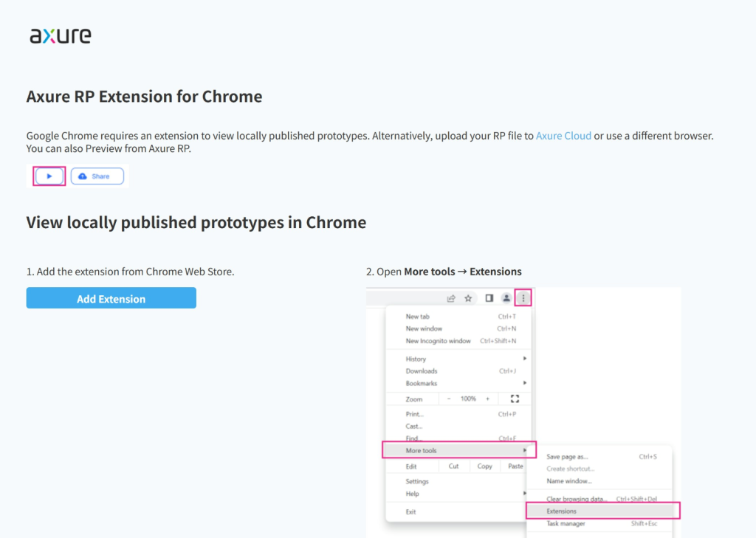Expand the More tools submenu
The image size is (756, 538).
458,450
